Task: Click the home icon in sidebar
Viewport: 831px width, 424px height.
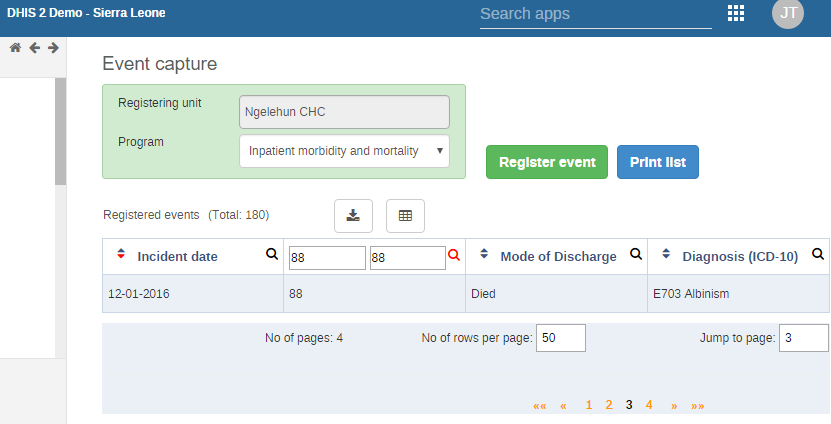Action: click(x=15, y=48)
